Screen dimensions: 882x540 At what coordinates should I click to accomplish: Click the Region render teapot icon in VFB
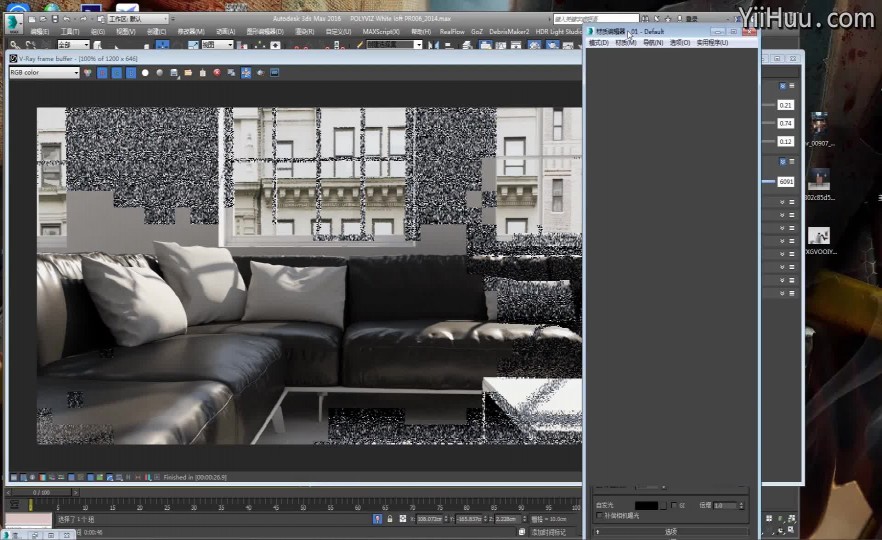click(x=260, y=73)
